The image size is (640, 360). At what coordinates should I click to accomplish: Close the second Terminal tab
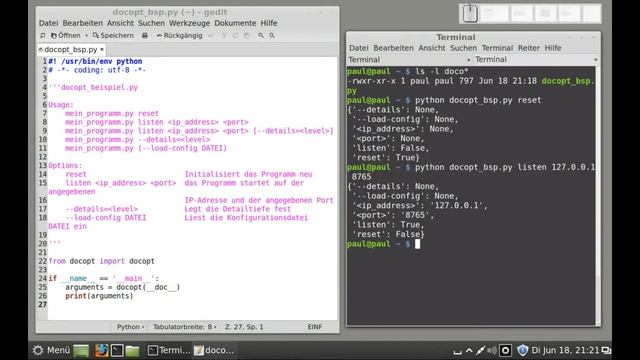coord(596,60)
